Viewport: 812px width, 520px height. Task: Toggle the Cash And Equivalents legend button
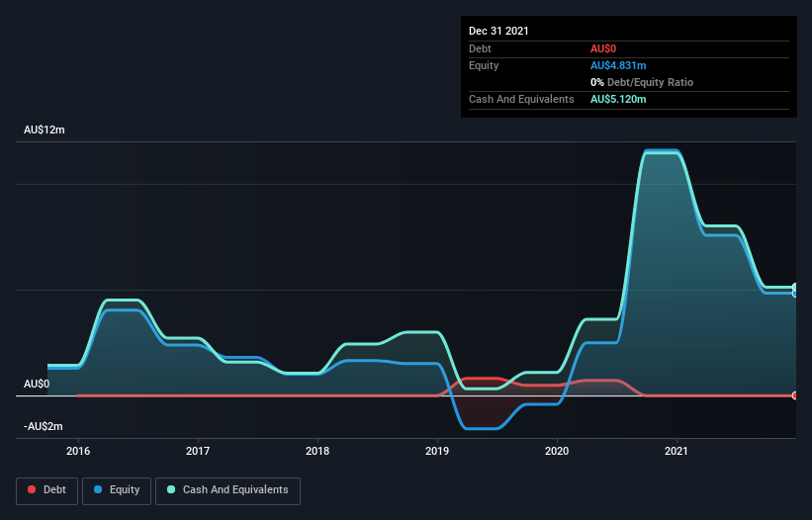[x=227, y=490]
